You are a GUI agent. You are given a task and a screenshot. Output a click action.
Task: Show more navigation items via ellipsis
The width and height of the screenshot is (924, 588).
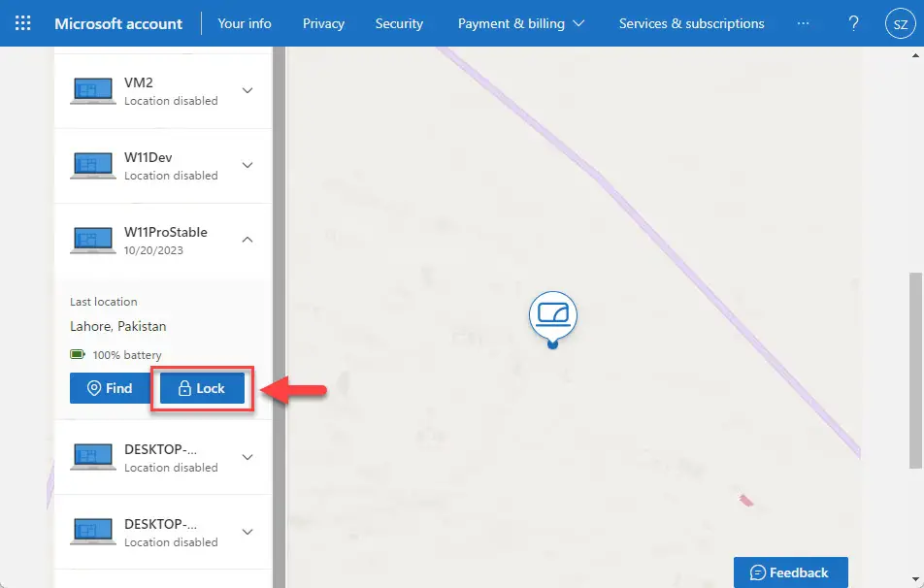tap(803, 23)
